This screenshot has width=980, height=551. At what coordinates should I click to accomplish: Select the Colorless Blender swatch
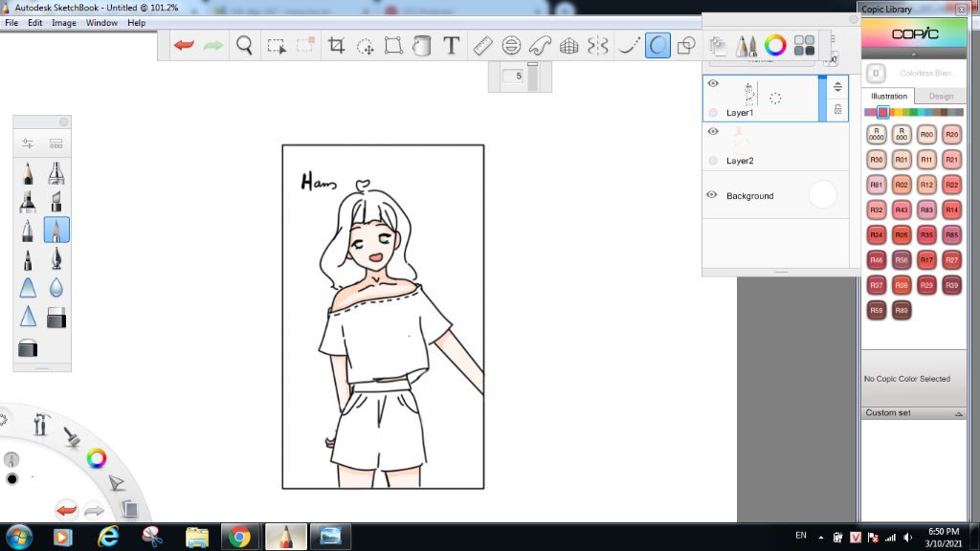[876, 73]
